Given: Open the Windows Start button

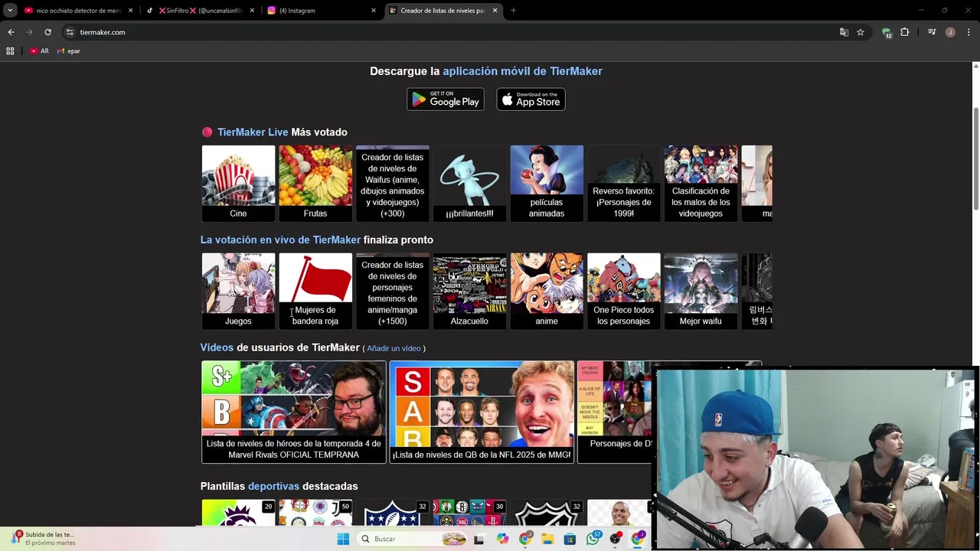Looking at the screenshot, I should click(343, 539).
